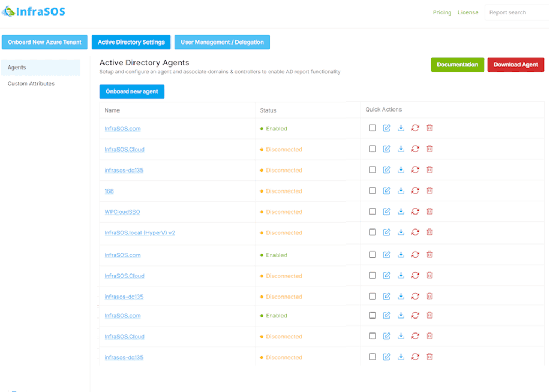Image resolution: width=549 pixels, height=392 pixels.
Task: Download the agent installer for 168
Action: (401, 190)
